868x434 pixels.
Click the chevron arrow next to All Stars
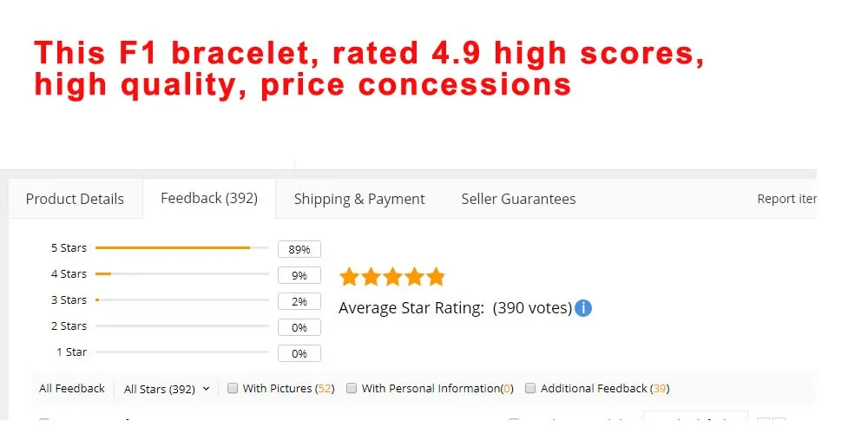(206, 389)
